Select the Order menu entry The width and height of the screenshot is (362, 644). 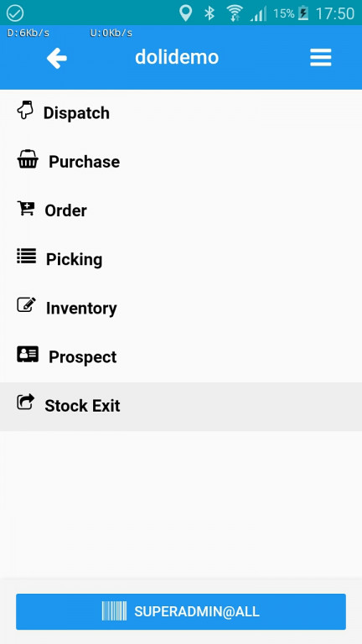(x=181, y=211)
